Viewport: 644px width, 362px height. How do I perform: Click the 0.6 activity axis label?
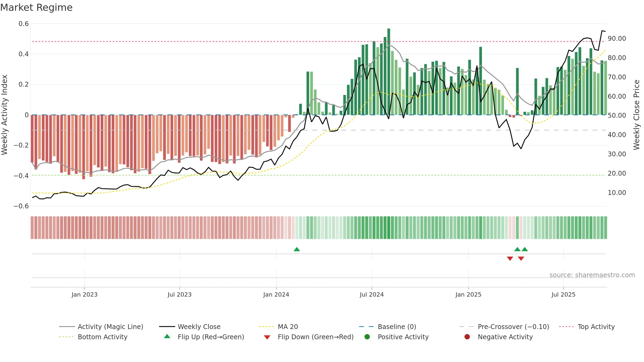(x=24, y=24)
